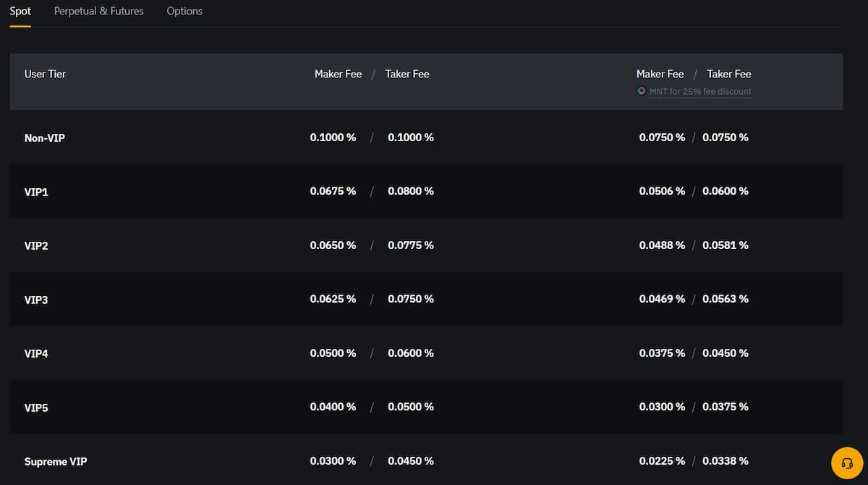Click the User Tier column header
Image resolution: width=868 pixels, height=485 pixels.
(46, 74)
